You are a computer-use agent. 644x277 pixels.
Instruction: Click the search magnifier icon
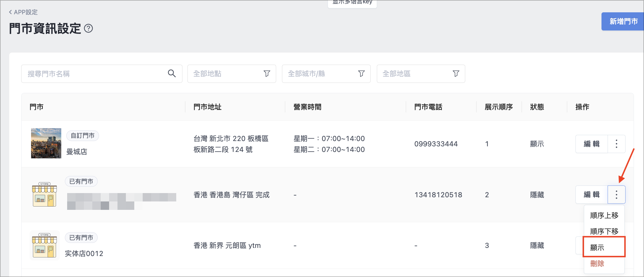[x=172, y=74]
